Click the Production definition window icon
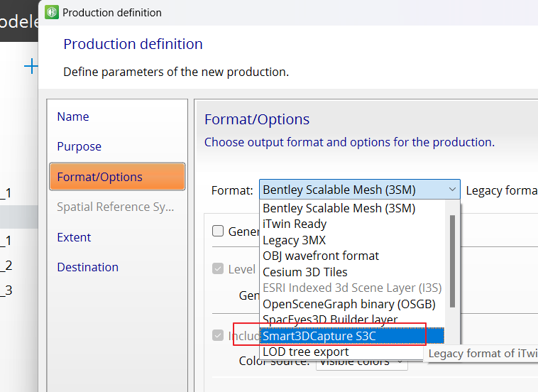This screenshot has width=538, height=392. coord(52,12)
